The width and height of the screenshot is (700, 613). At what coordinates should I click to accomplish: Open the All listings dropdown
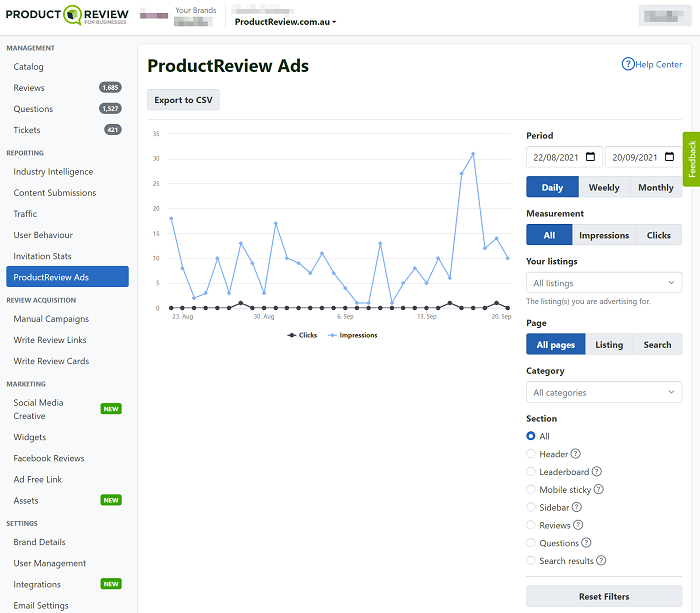point(604,283)
